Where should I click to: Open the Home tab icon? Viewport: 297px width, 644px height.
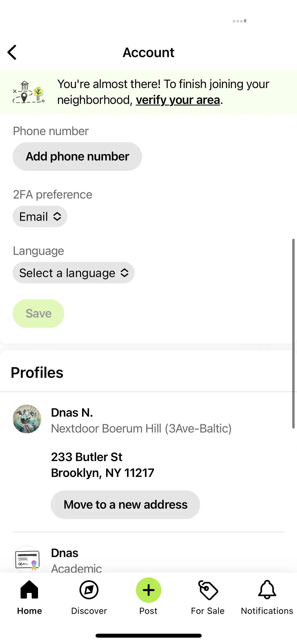coord(29,590)
